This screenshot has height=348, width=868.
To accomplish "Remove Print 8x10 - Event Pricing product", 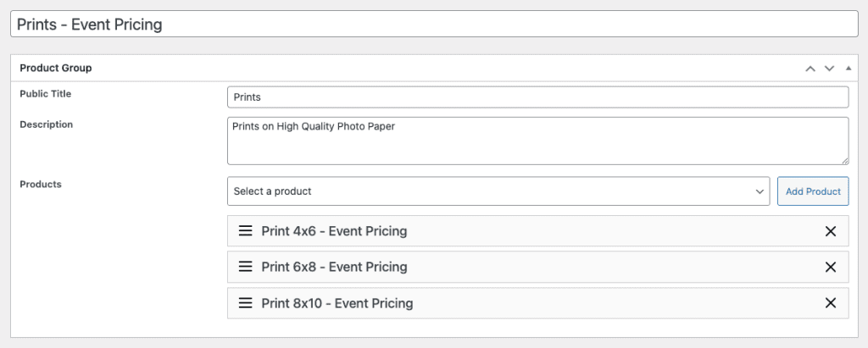I will [x=831, y=303].
